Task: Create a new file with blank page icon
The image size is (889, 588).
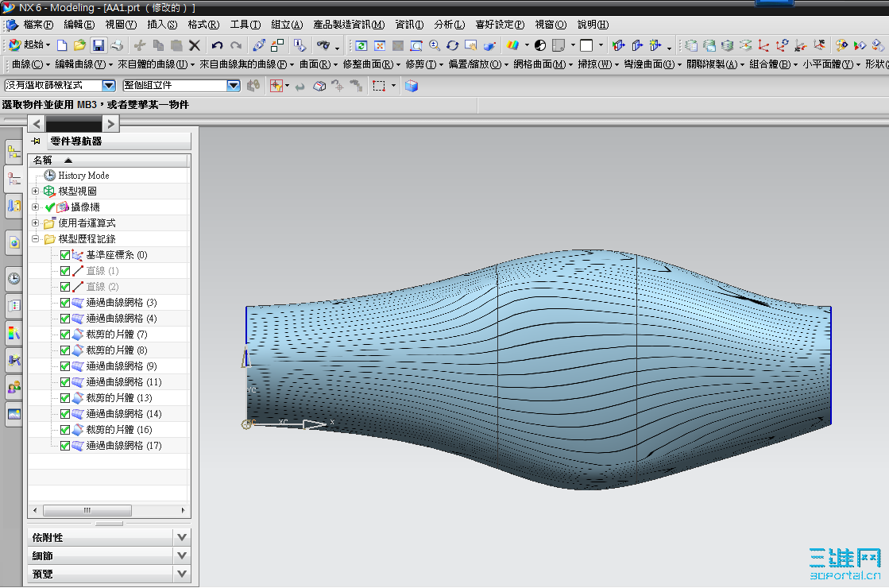Action: [62, 45]
